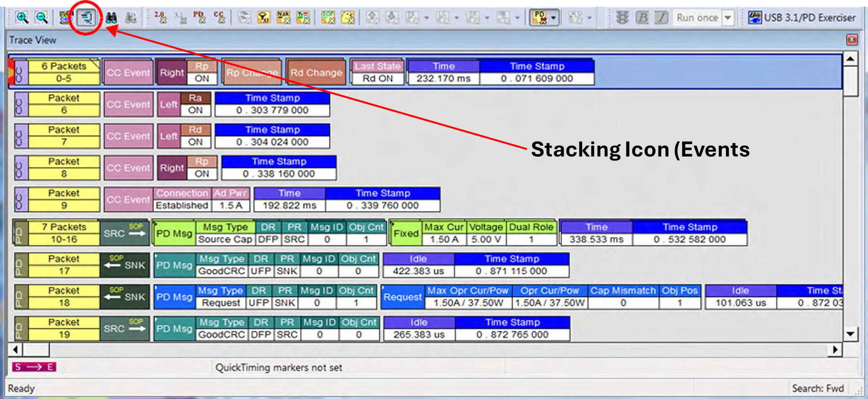This screenshot has height=399, width=868.
Task: Toggle hide CC events toolbar icon
Action: pos(219,17)
